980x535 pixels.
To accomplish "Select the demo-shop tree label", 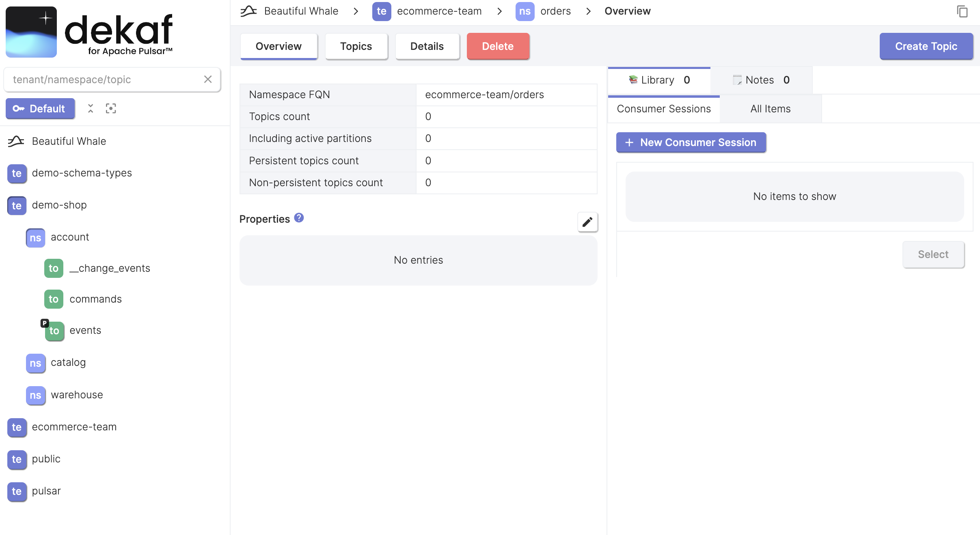I will [59, 205].
